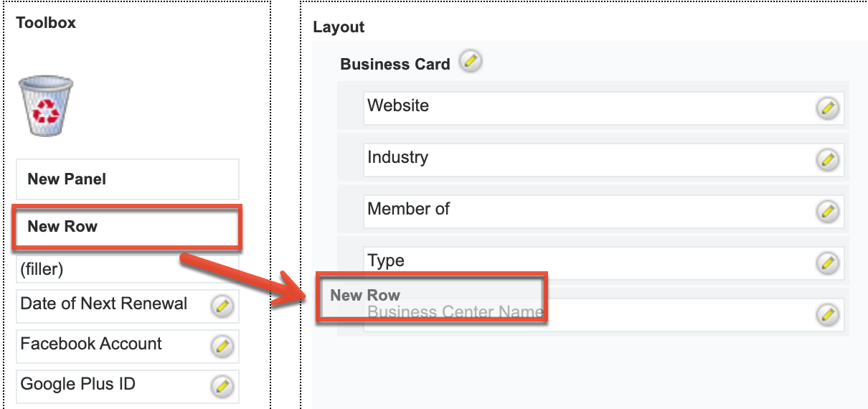868x409 pixels.
Task: Edit the Google Plus ID field
Action: pyautogui.click(x=222, y=387)
